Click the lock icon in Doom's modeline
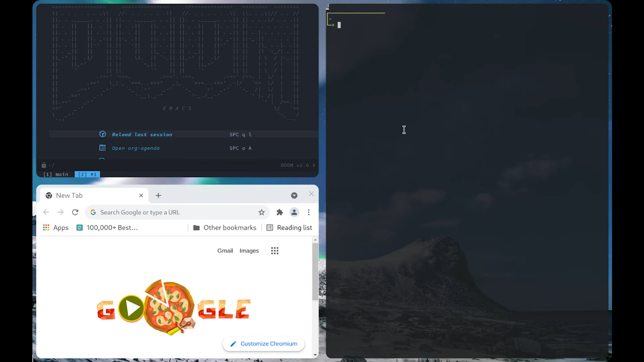644x362 pixels. (43, 165)
